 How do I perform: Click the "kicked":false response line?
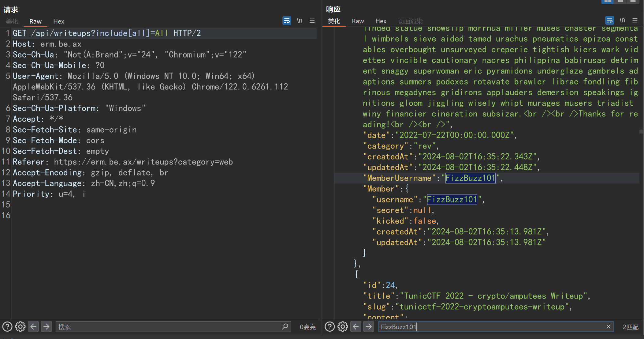405,221
